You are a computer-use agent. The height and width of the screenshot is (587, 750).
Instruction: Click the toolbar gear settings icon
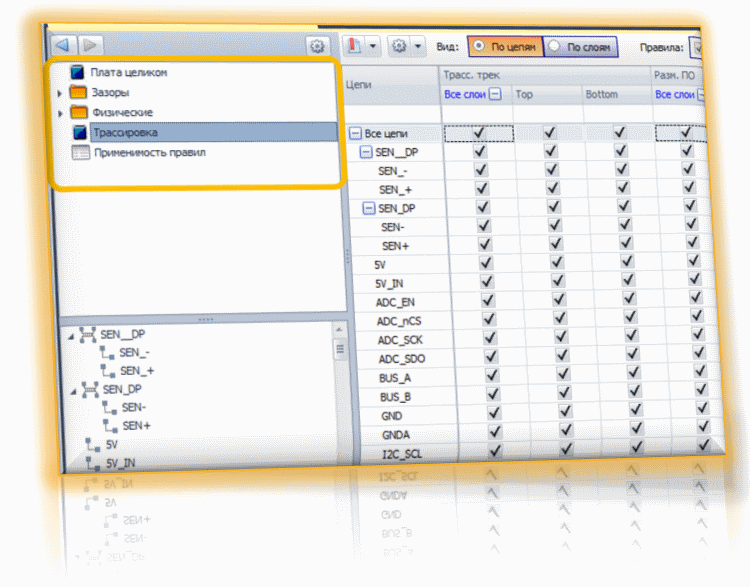399,46
